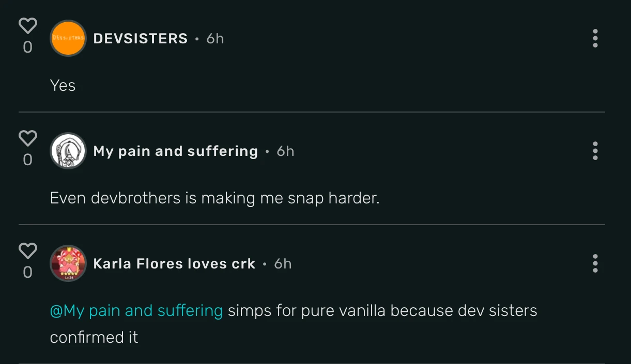The image size is (631, 364).
Task: Select the comment text saying Yes
Action: click(x=63, y=85)
